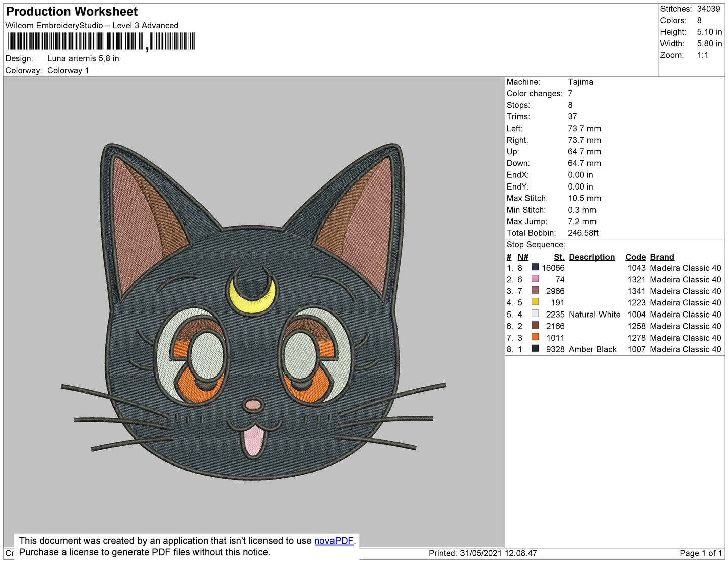Screen dimensions: 728x563
Task: Click the Description column header
Action: coord(591,257)
